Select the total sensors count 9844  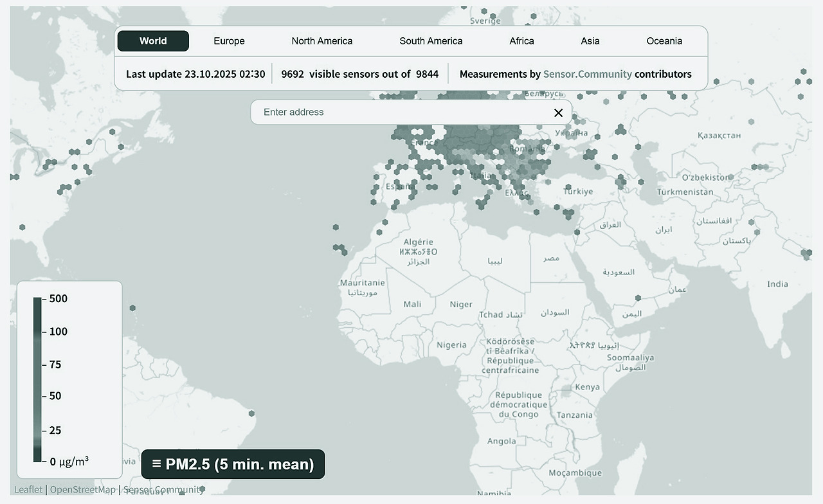(427, 74)
